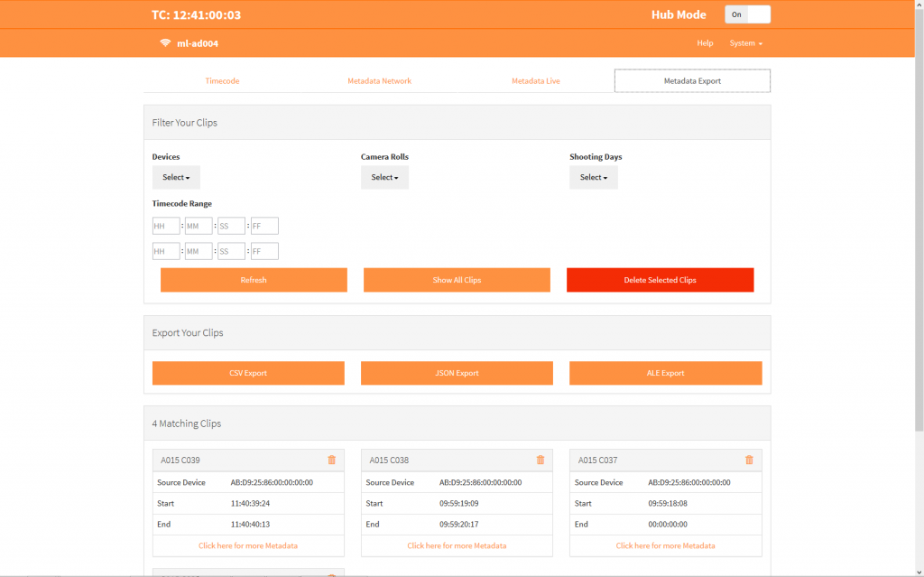Open the System menu
Viewport: 924px width, 577px height.
point(745,43)
